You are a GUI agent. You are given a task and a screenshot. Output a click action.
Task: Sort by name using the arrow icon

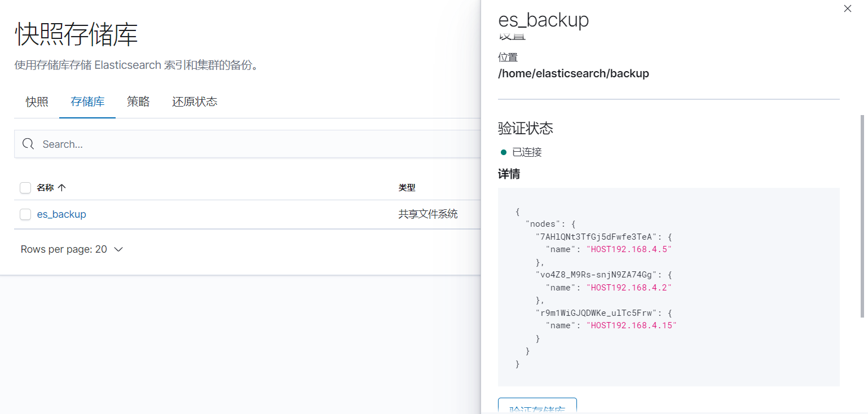62,188
